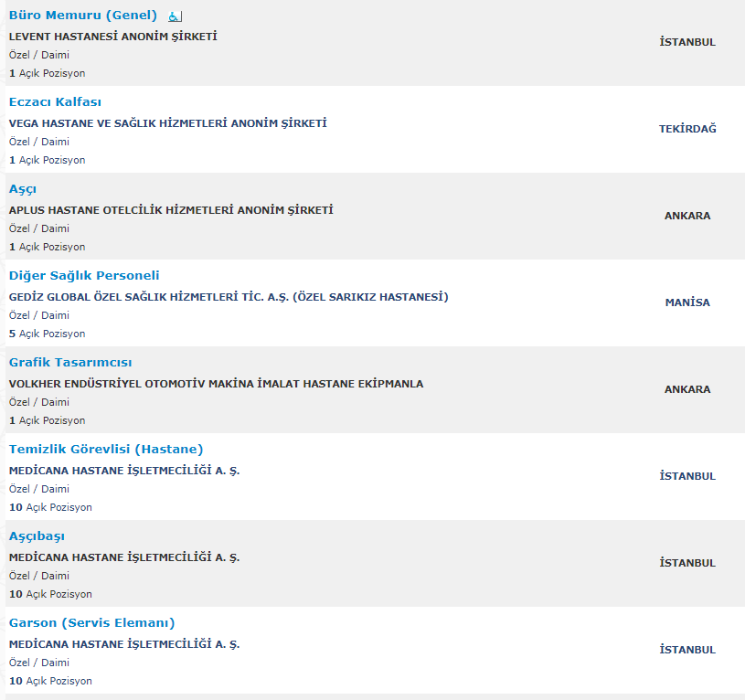Click ANKARA location in Aşçı row
This screenshot has height=700, width=745.
pyautogui.click(x=687, y=216)
